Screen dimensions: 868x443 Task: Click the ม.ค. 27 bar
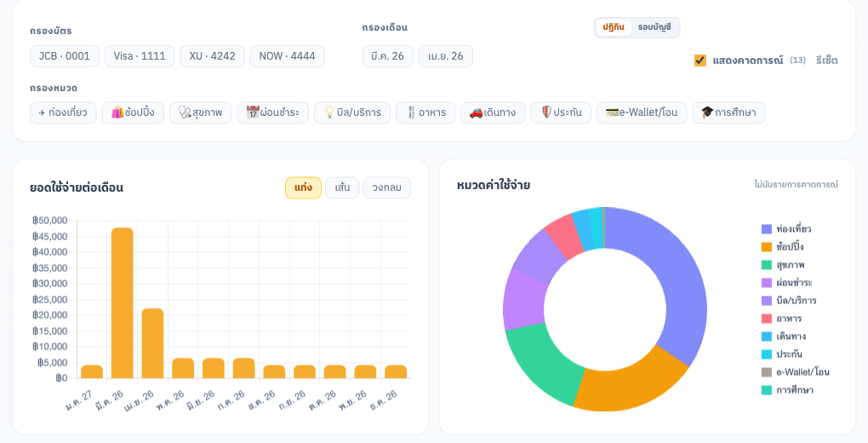92,371
